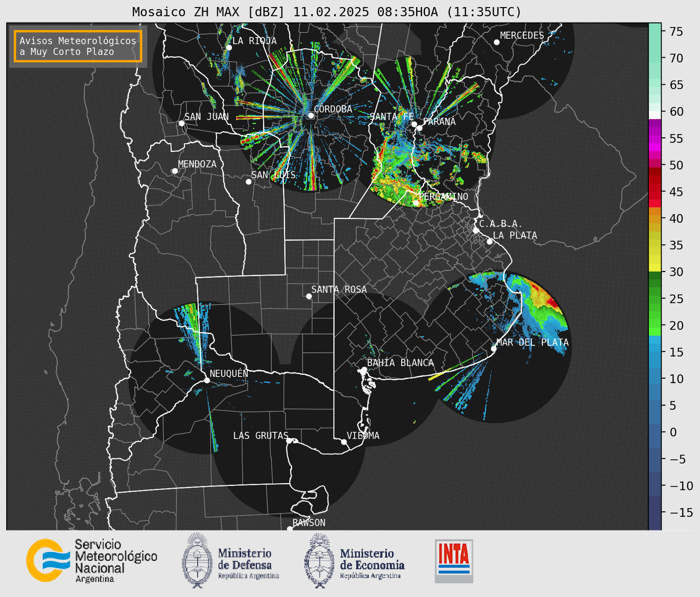
Task: Select the RAWSON city marker
Action: (x=290, y=529)
